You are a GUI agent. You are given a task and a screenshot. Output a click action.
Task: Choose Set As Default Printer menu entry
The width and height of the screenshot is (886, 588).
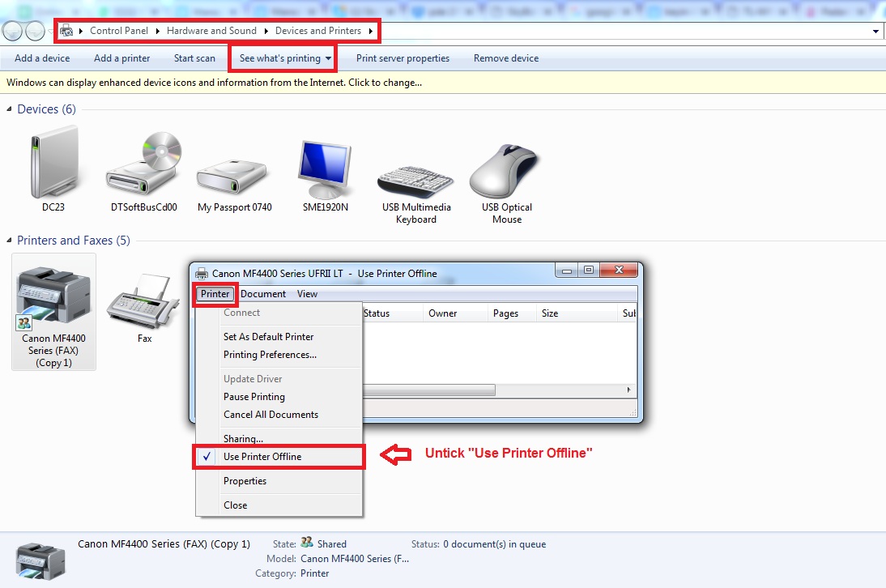coord(279,337)
